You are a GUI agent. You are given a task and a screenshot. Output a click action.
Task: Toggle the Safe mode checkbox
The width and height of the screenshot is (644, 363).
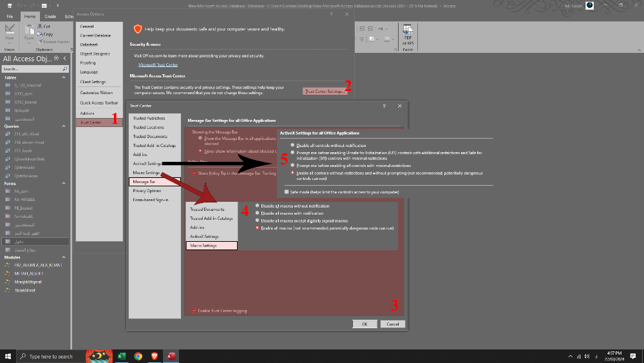(287, 192)
